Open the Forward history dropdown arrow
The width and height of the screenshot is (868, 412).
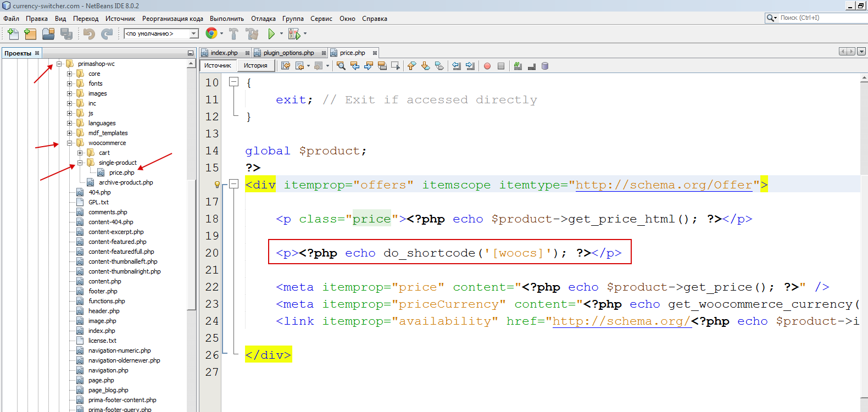coord(327,66)
